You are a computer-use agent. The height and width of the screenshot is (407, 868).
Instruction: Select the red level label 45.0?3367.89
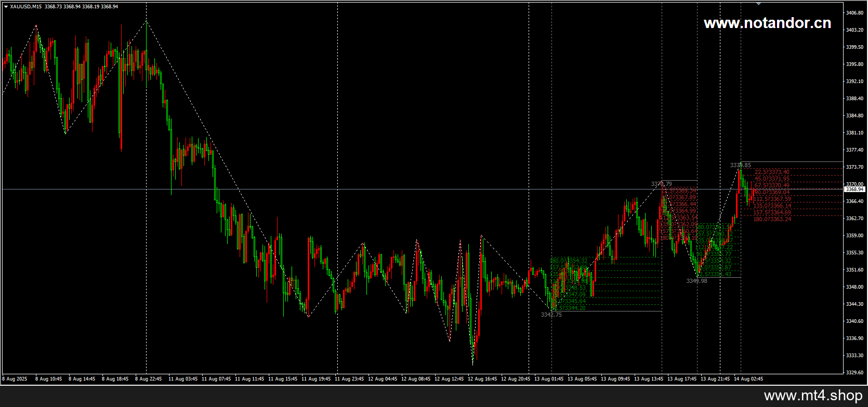pos(679,197)
